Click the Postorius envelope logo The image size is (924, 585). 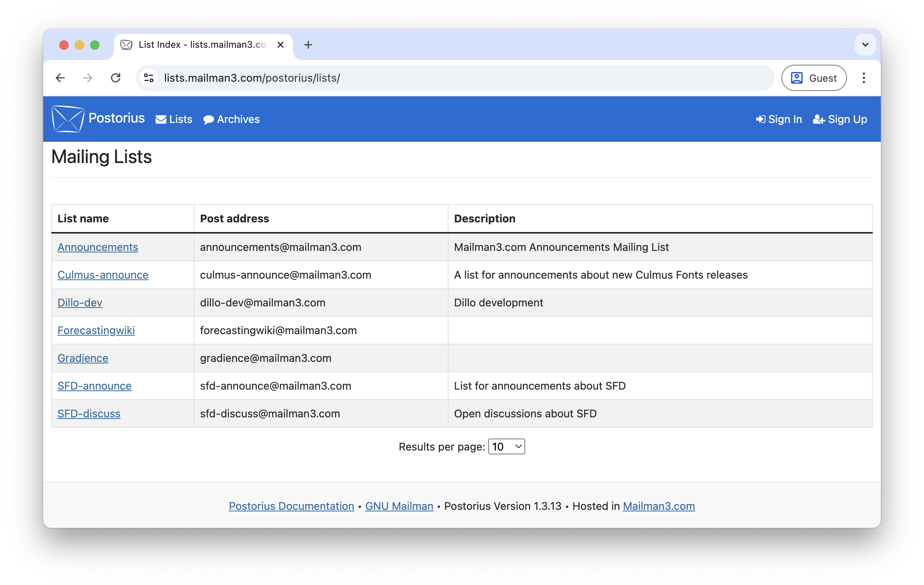pos(68,119)
